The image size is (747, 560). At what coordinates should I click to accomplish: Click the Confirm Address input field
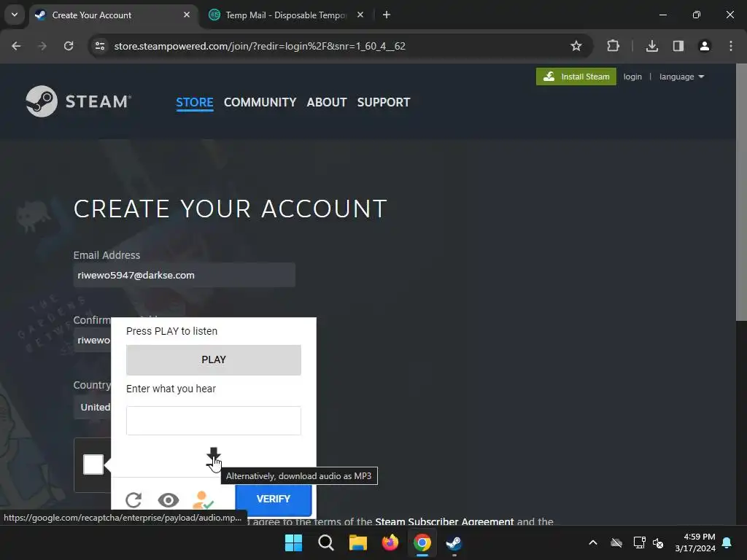[93, 340]
